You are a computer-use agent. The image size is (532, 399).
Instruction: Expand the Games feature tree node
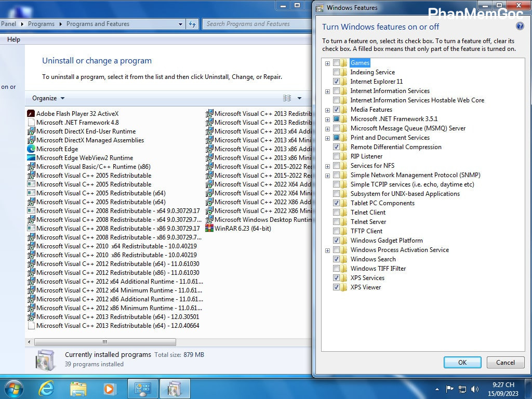pyautogui.click(x=327, y=63)
